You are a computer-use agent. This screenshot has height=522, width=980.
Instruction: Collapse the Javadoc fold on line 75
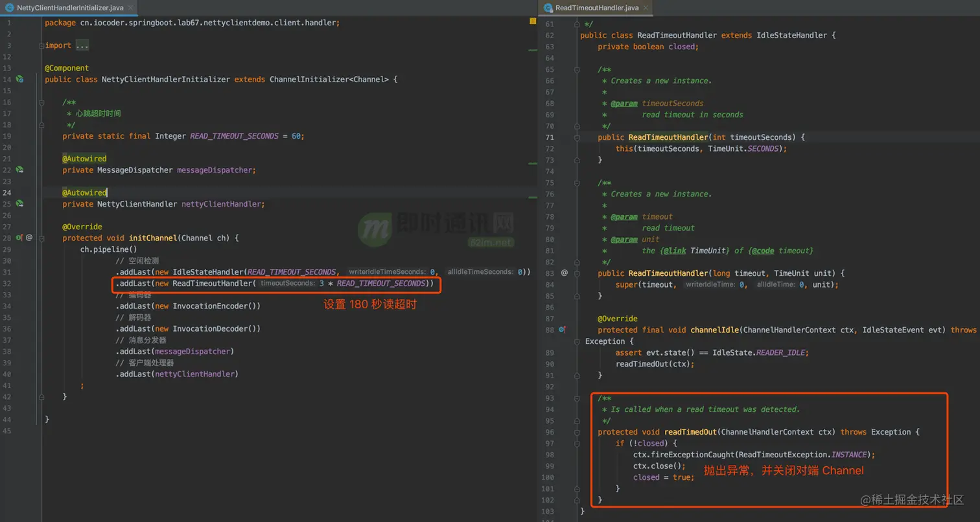point(576,183)
